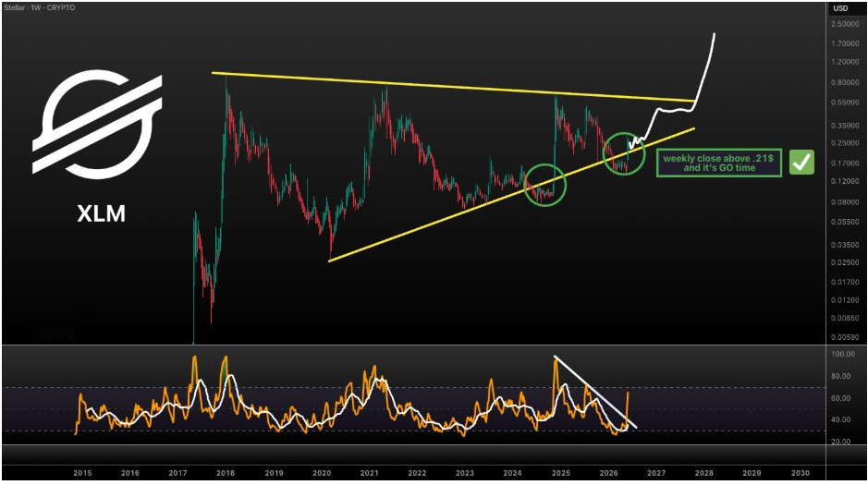Click the 0.55000 price axis label
This screenshot has width=868, height=485.
844,103
